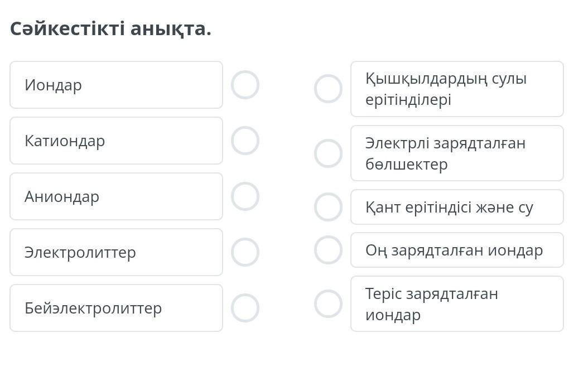588x376 pixels.
Task: Click the Қышқылдардың сулы ерітінділері definition box
Action: (x=457, y=89)
